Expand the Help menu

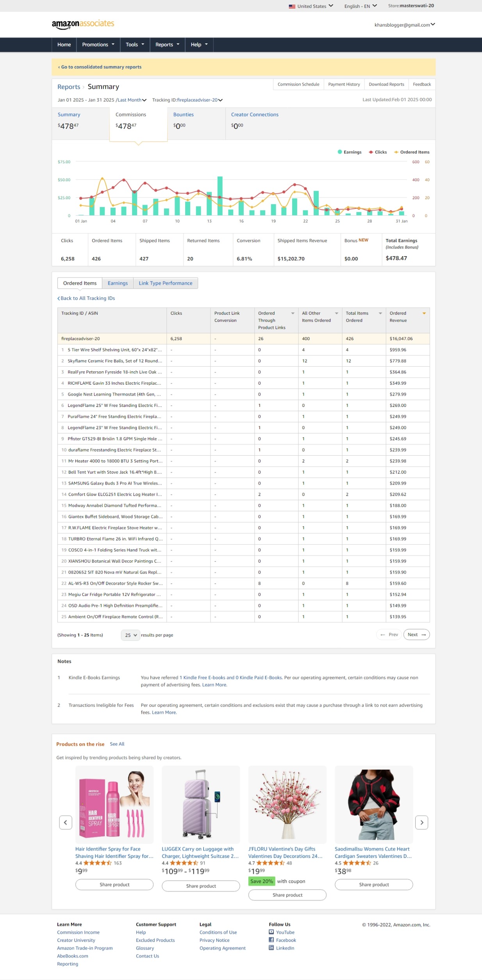[199, 45]
